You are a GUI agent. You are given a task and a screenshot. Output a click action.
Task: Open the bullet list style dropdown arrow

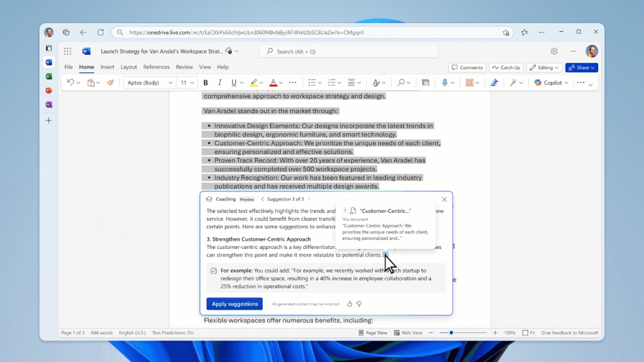(320, 83)
